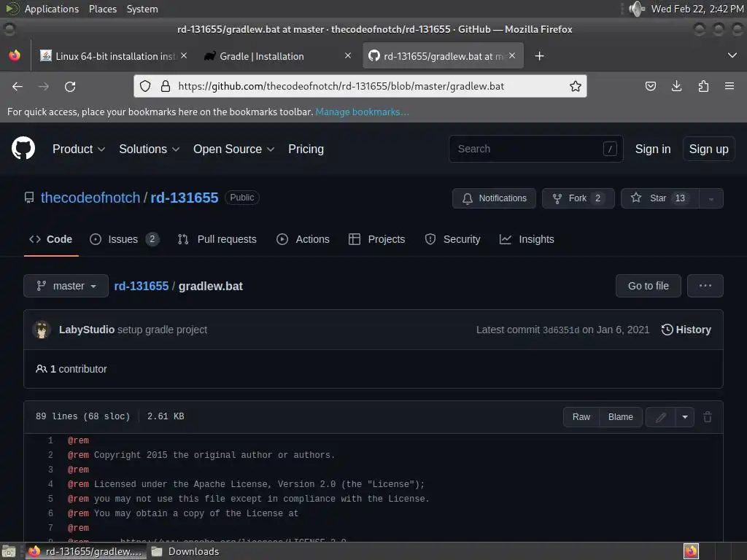747x560 pixels.
Task: Open the Pocket save icon
Action: (650, 86)
